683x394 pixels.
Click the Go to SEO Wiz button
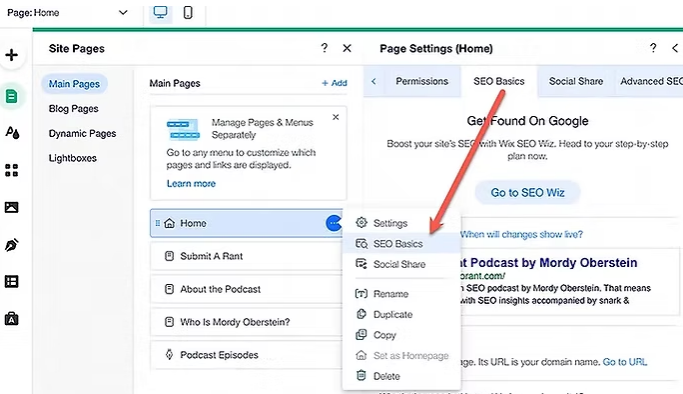point(527,192)
